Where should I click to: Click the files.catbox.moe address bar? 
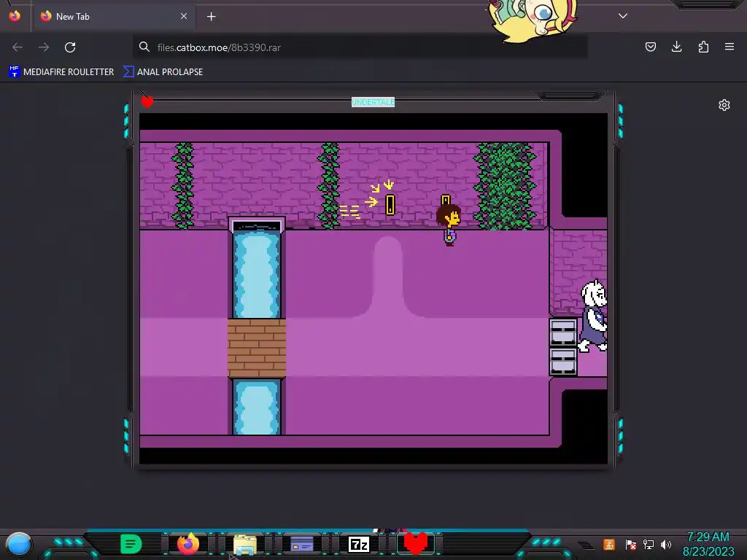click(x=360, y=47)
